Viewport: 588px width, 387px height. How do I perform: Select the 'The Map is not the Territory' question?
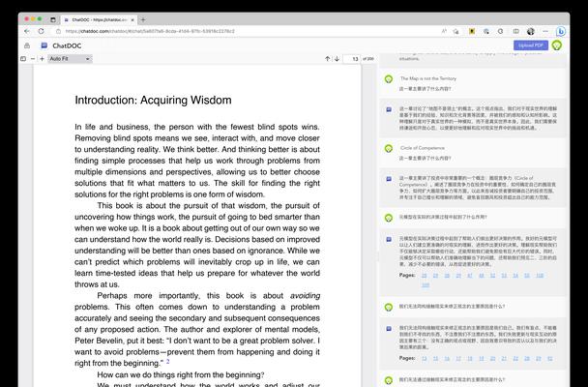coord(427,78)
